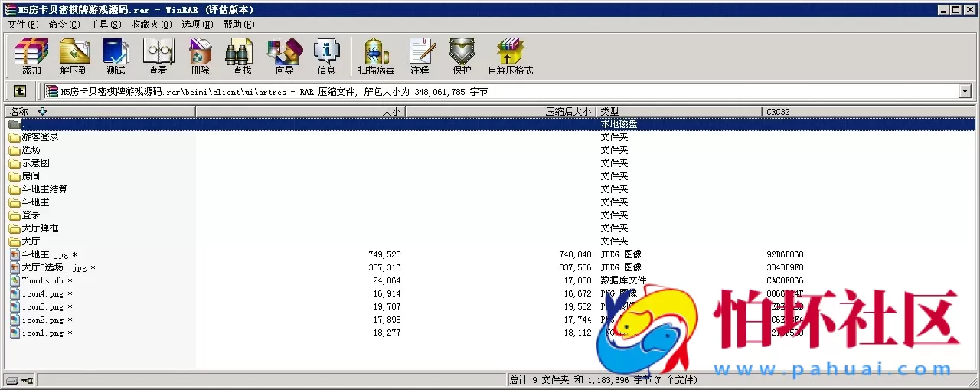Select the parent folder ".." row
The height and width of the screenshot is (390, 980).
[490, 124]
